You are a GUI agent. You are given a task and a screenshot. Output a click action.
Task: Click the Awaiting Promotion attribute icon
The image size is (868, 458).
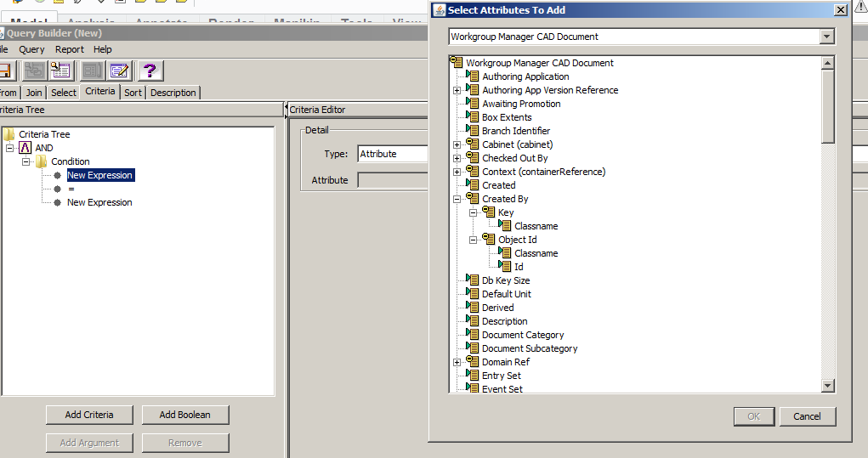[472, 103]
